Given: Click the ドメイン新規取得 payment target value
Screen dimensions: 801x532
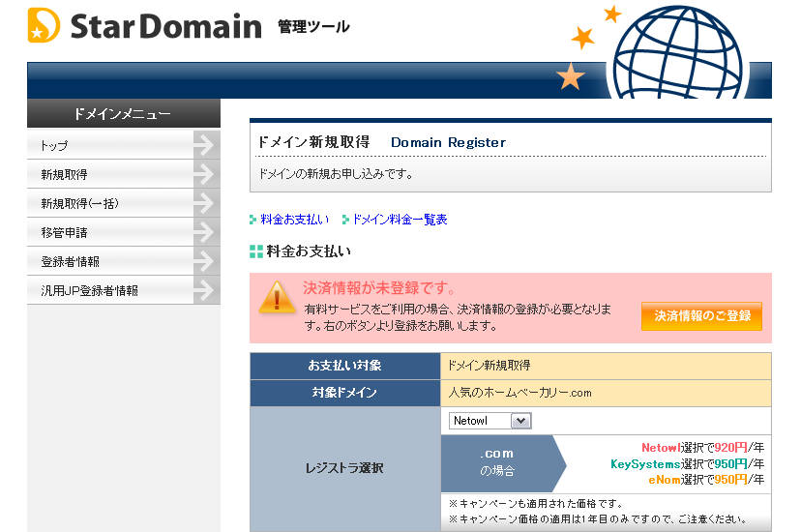Looking at the screenshot, I should [489, 366].
